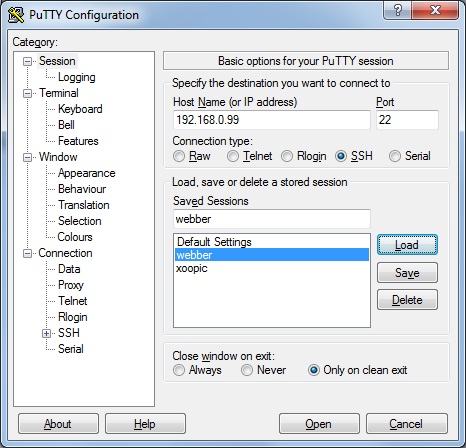Collapse the Window tree node
This screenshot has width=466, height=448.
(x=27, y=157)
